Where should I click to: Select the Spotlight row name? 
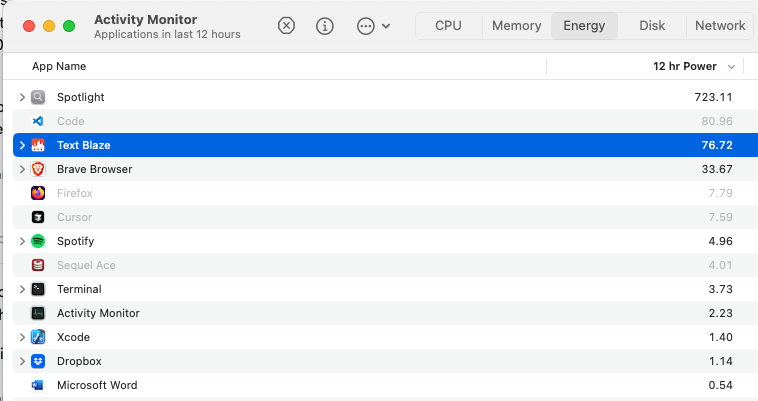pos(81,97)
